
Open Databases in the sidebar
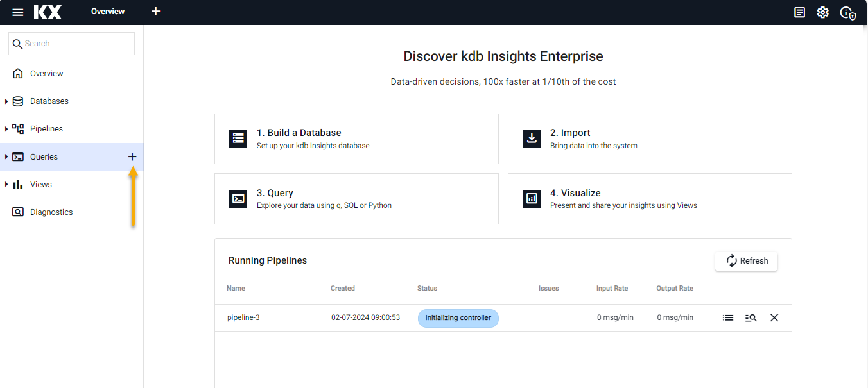point(49,101)
